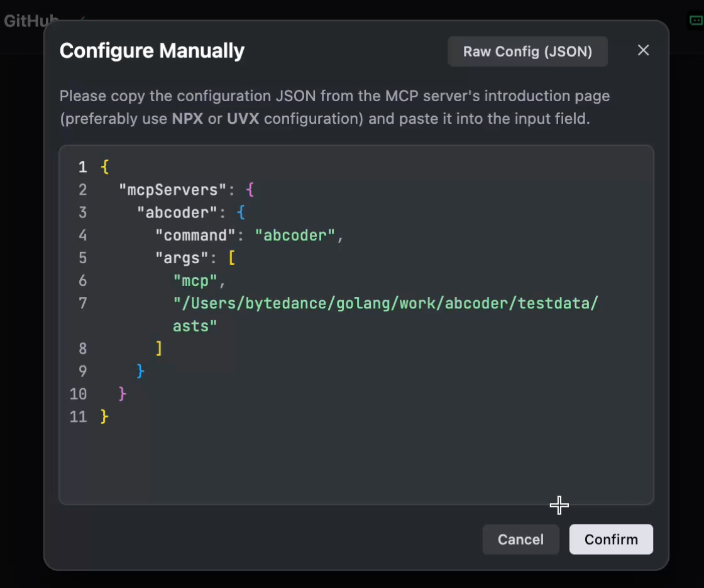Click the instruction text mentioning NPX
The image size is (704, 588).
(x=334, y=107)
